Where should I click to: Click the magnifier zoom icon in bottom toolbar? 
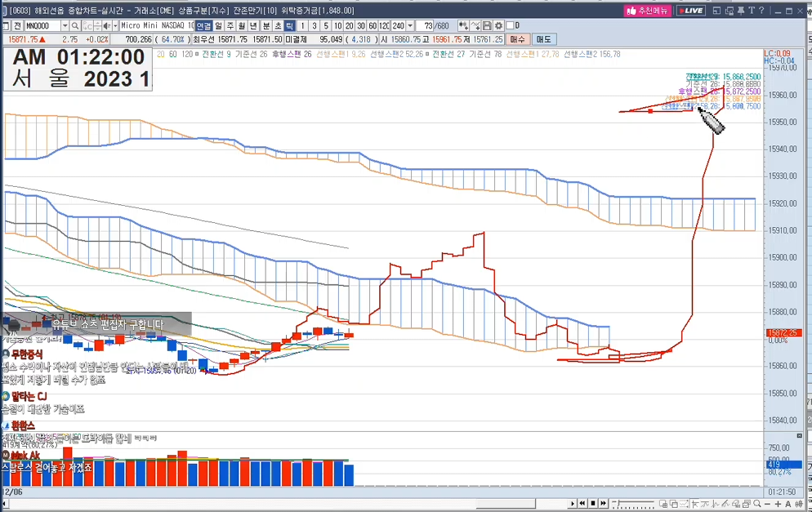coord(757,503)
